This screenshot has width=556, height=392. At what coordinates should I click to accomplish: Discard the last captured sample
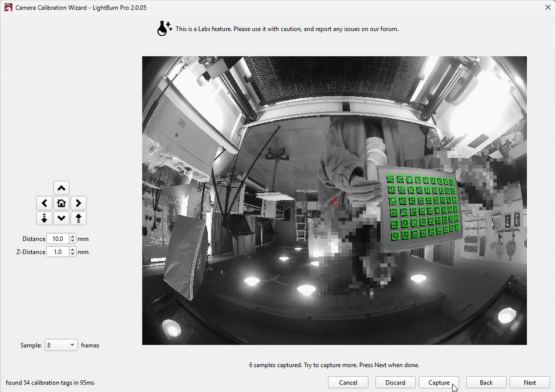(395, 383)
